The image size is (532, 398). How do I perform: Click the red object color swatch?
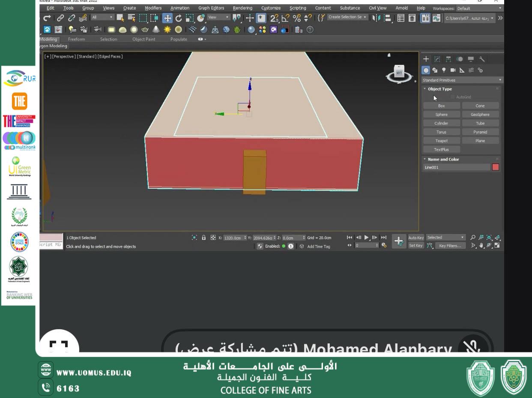[496, 167]
